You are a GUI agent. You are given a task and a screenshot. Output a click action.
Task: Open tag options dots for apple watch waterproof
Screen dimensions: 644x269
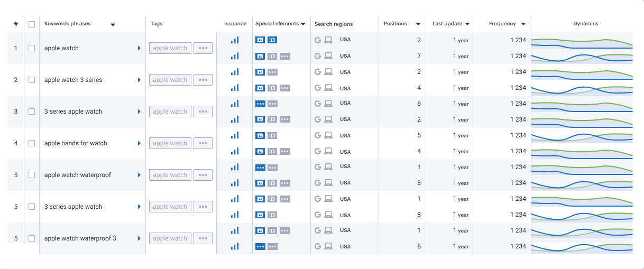point(203,175)
